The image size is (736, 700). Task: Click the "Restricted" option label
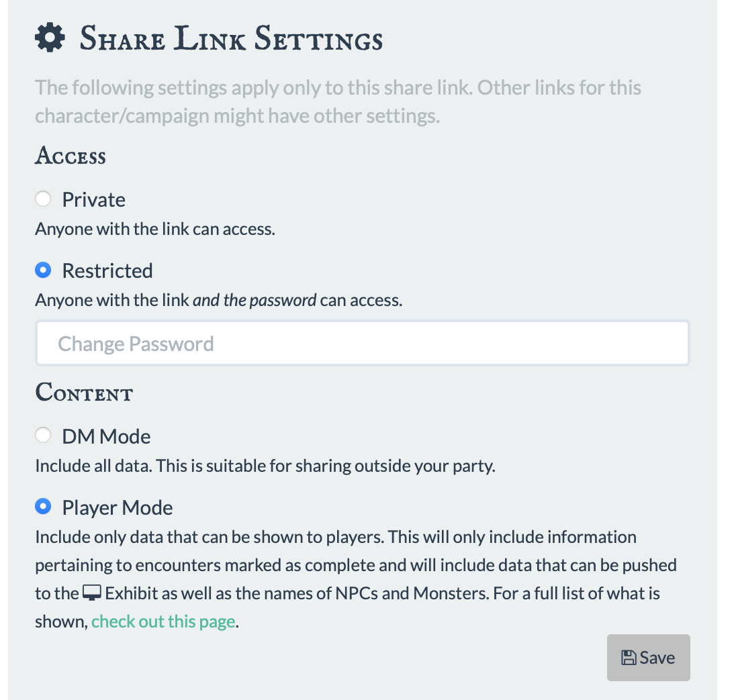tap(107, 271)
